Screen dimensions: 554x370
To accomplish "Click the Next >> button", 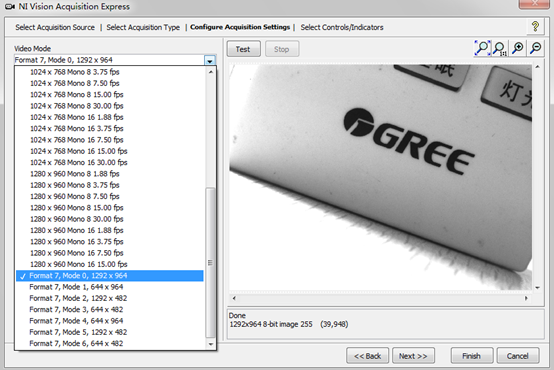I will (413, 356).
